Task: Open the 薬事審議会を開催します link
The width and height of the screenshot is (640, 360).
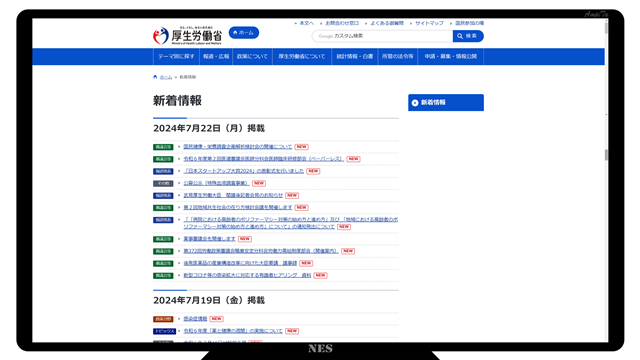Action: (x=209, y=239)
